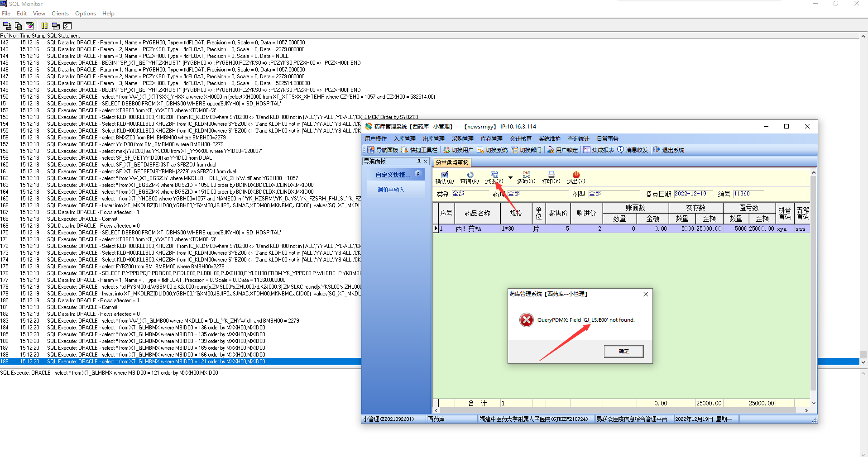Open File menu in SQL Monitor
The width and height of the screenshot is (868, 457).
tap(6, 14)
